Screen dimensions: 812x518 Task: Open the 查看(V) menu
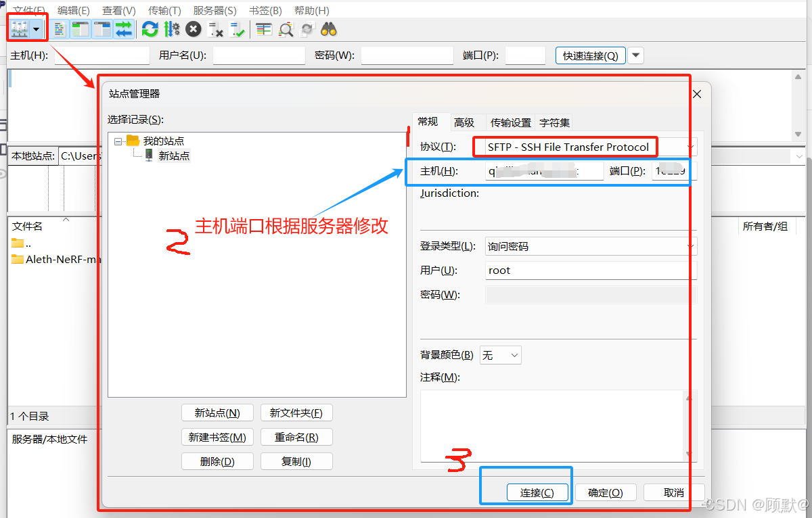coord(118,10)
